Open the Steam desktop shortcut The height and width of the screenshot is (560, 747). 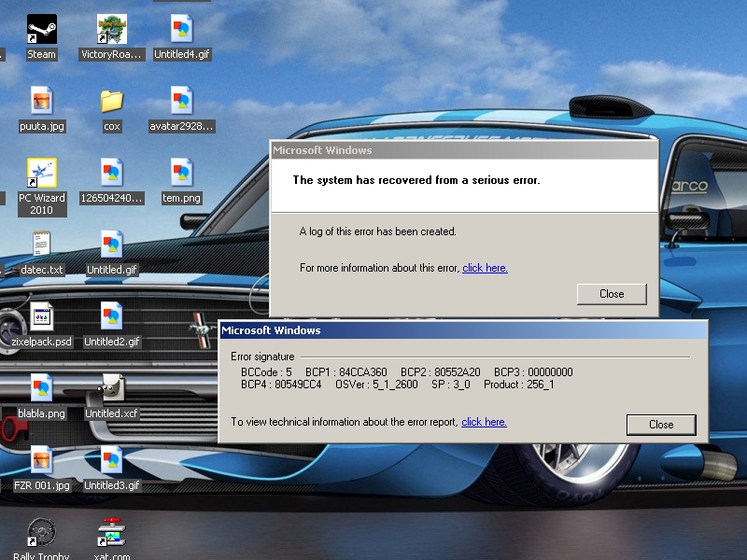[x=41, y=29]
